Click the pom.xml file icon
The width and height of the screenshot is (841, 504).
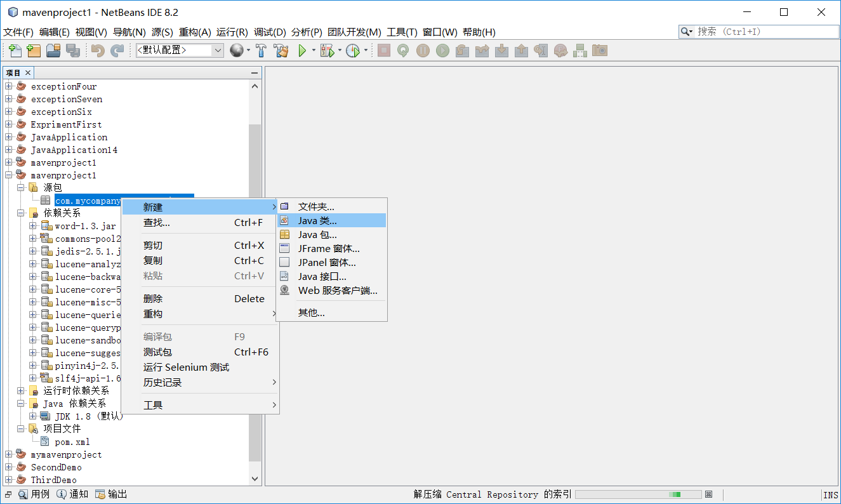tap(45, 442)
